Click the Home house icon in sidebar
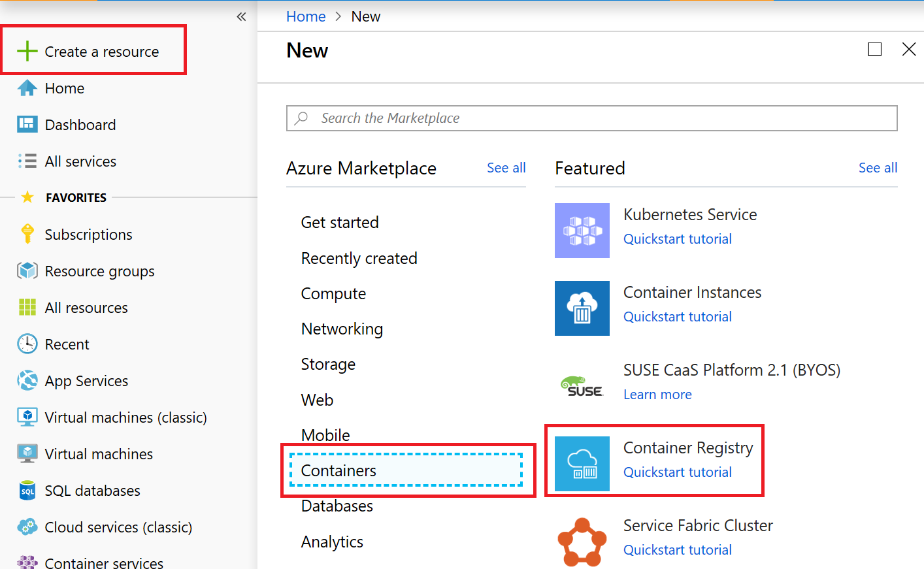This screenshot has height=569, width=924. tap(27, 88)
